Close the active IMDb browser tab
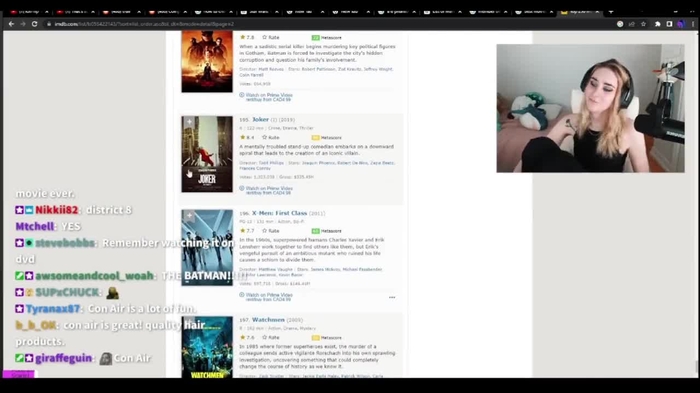This screenshot has width=700, height=393. pyautogui.click(x=597, y=12)
